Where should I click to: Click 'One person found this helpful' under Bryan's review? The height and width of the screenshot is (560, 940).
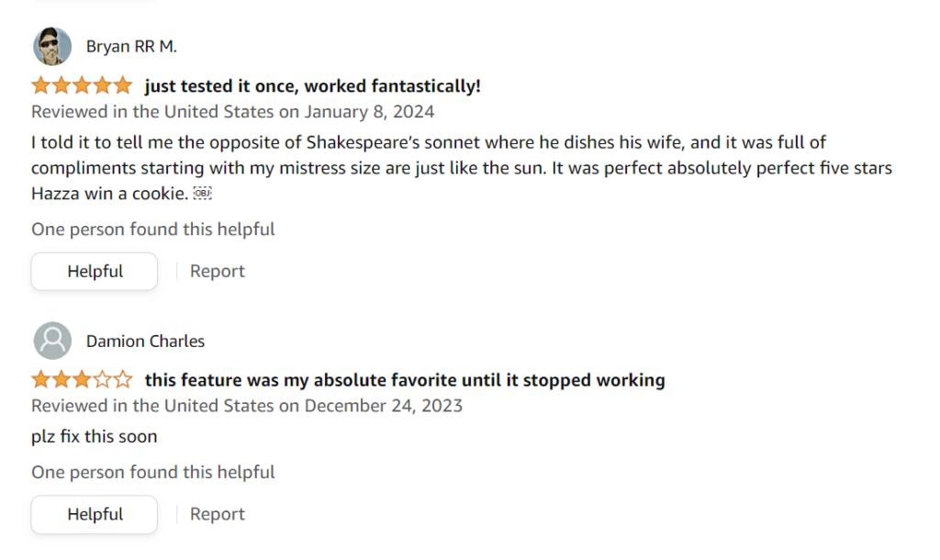(x=153, y=230)
